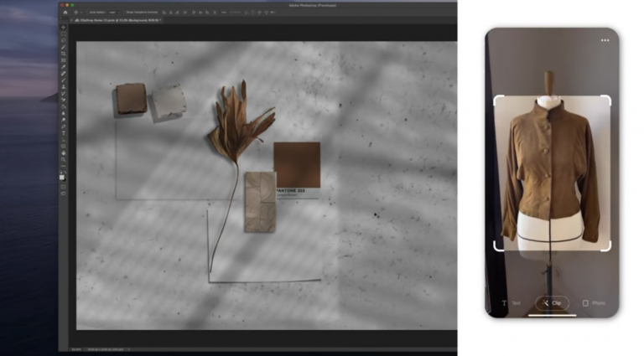This screenshot has height=356, width=644.
Task: Open the Edit Toolbar three-dots button
Action: [x=63, y=166]
